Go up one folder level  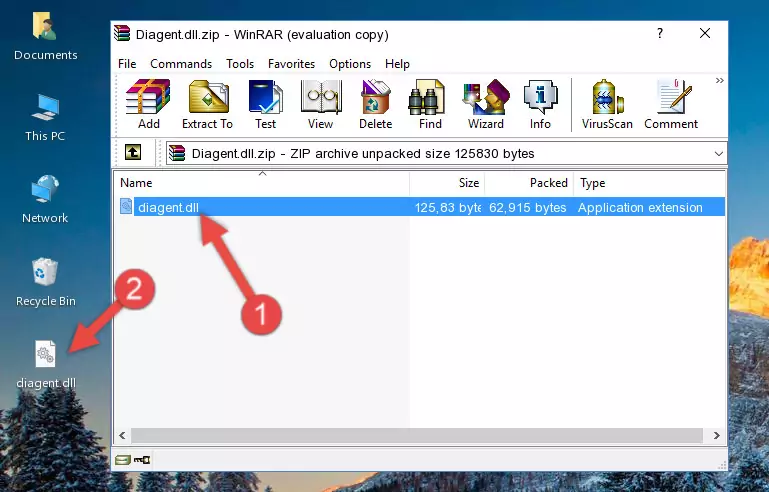tap(133, 153)
